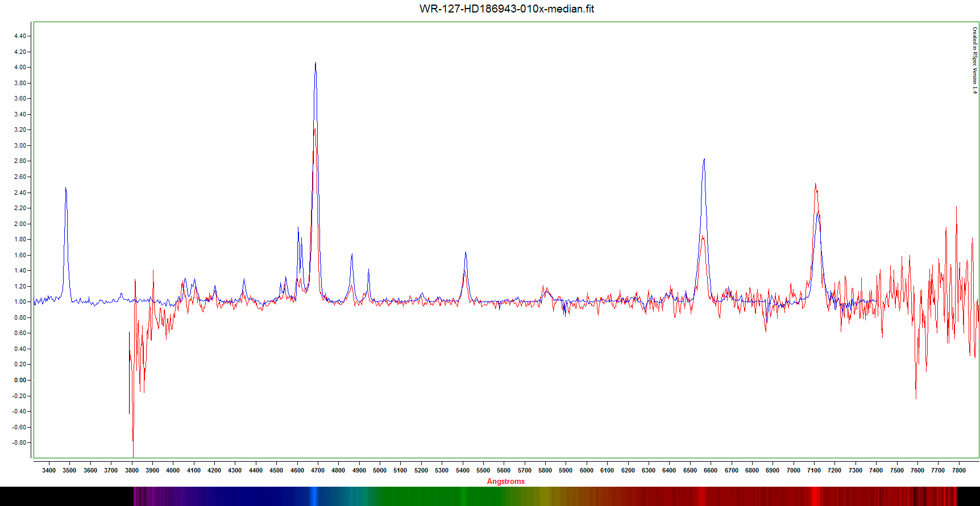The image size is (980, 506).
Task: Click the 7100 wavelength tick label
Action: [x=814, y=470]
